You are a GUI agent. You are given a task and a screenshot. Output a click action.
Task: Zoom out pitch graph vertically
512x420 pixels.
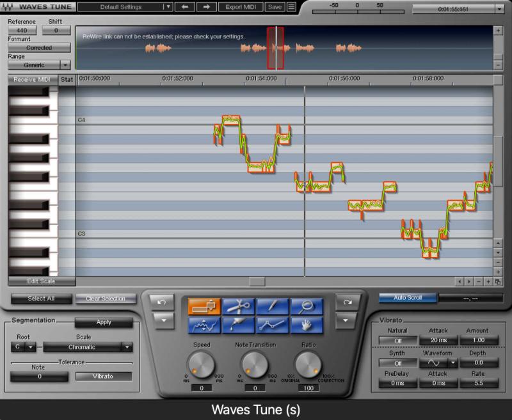pos(498,262)
